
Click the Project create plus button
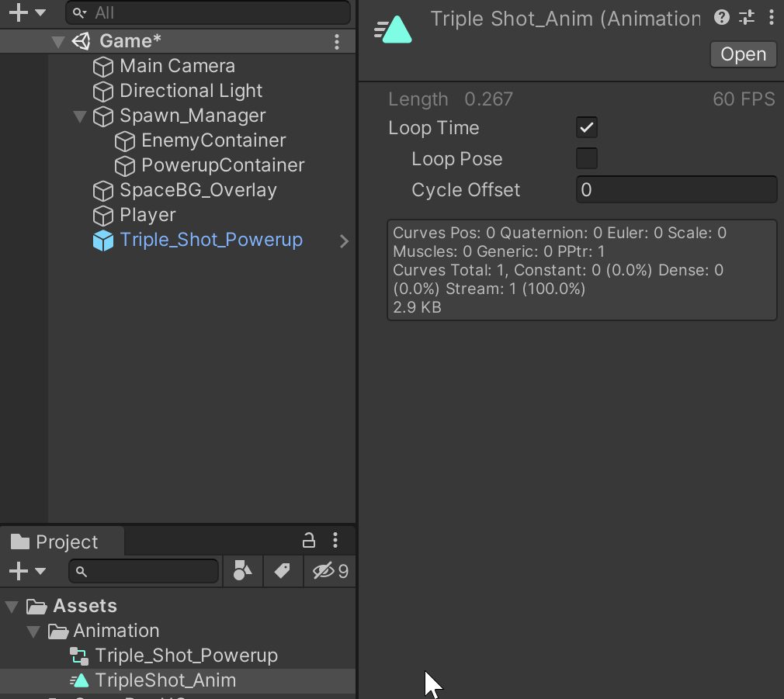pos(19,571)
